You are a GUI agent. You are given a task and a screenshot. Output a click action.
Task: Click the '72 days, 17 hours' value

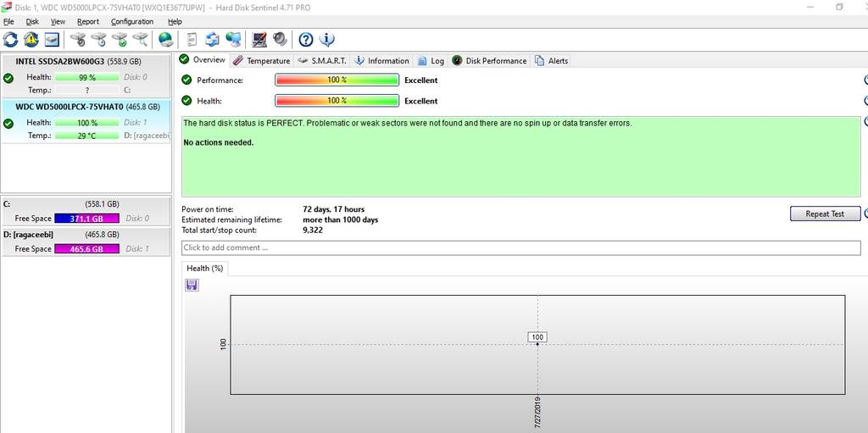[334, 209]
